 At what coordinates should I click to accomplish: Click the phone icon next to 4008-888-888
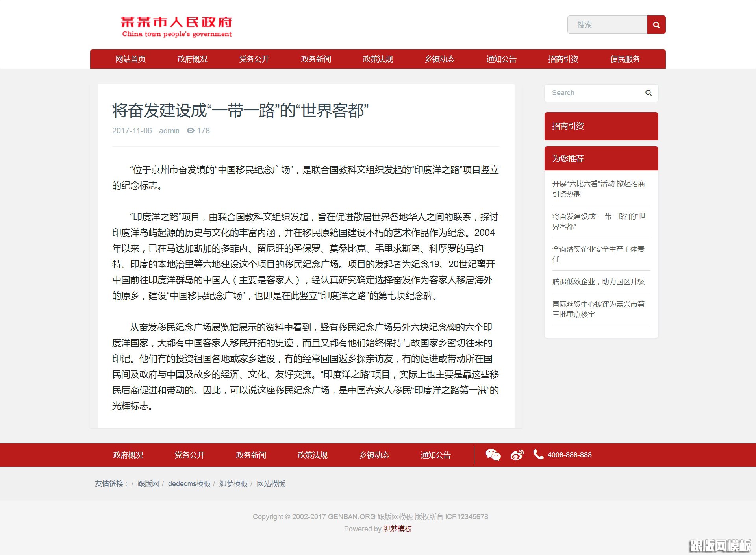(537, 455)
